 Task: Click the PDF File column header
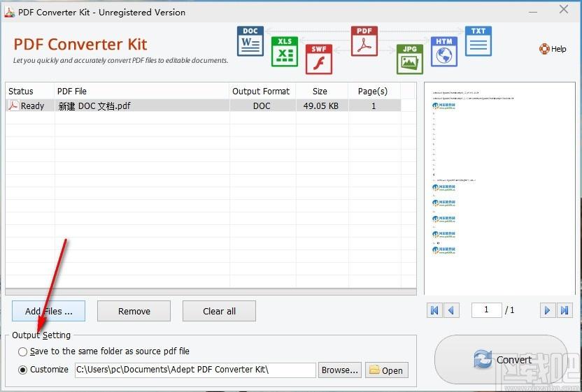141,92
